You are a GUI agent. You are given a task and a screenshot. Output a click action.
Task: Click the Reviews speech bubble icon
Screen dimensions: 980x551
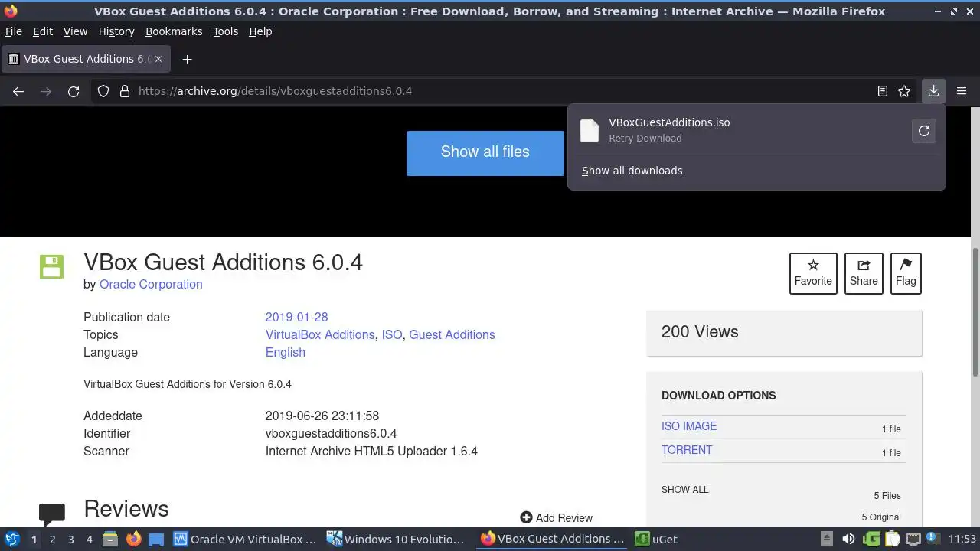(x=52, y=514)
